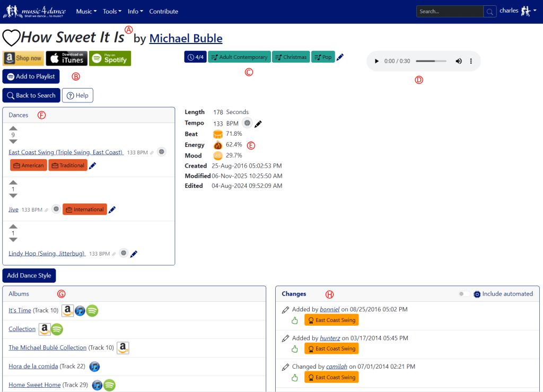This screenshot has width=543, height=392.
Task: Downvote East Coast Swing dance
Action: point(13,141)
